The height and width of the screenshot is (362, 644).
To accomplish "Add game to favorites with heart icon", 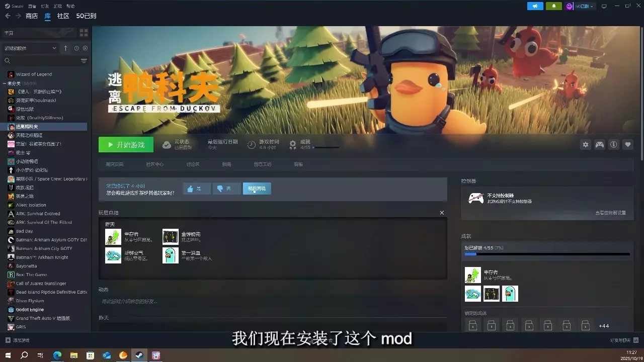I will 628,144.
